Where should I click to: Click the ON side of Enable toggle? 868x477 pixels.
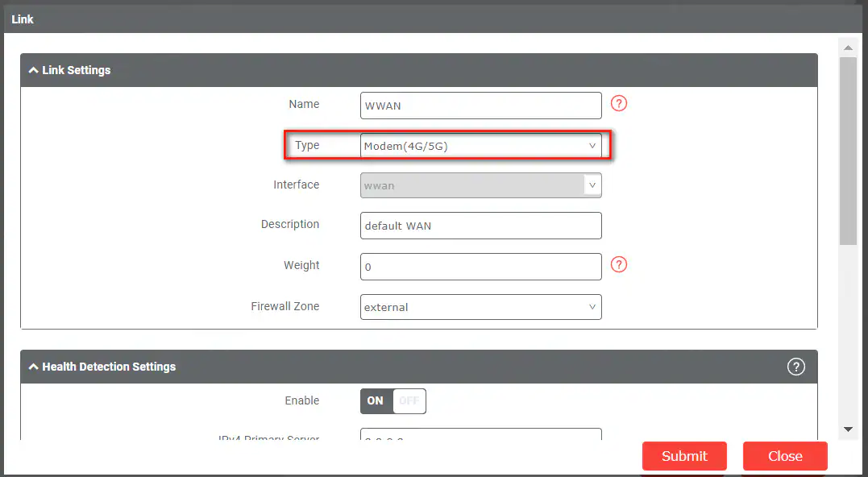(375, 400)
